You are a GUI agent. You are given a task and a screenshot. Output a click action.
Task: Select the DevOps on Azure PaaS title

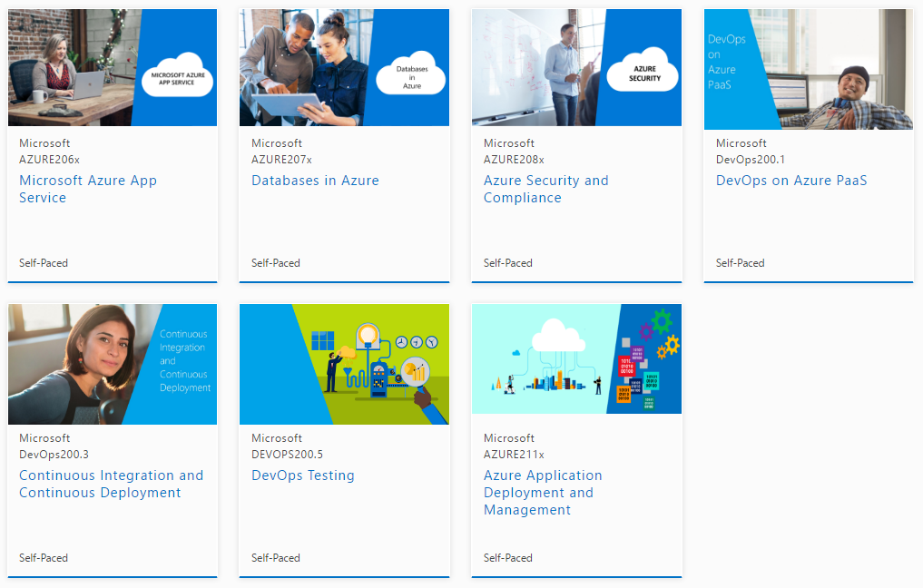pos(790,181)
